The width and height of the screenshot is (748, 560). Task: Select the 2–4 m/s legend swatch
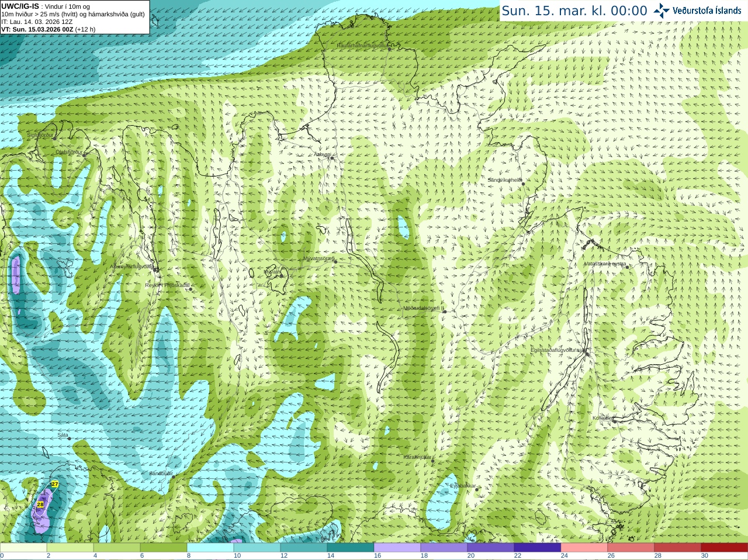click(x=70, y=548)
